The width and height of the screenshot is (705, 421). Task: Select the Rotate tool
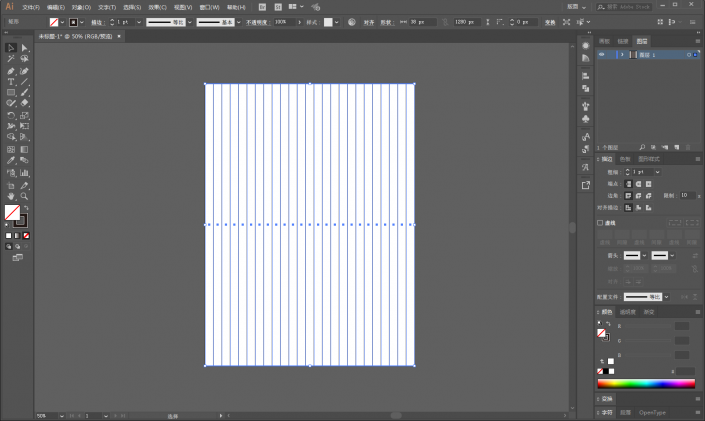click(11, 116)
